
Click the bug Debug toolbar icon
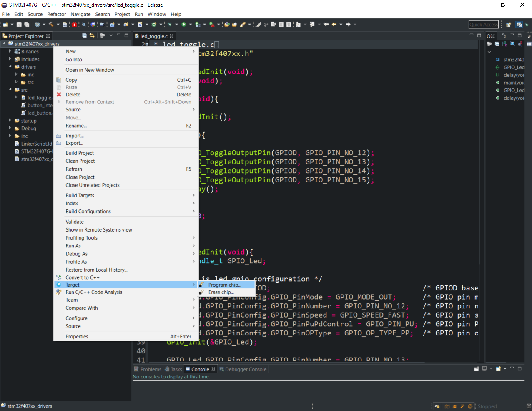(169, 25)
